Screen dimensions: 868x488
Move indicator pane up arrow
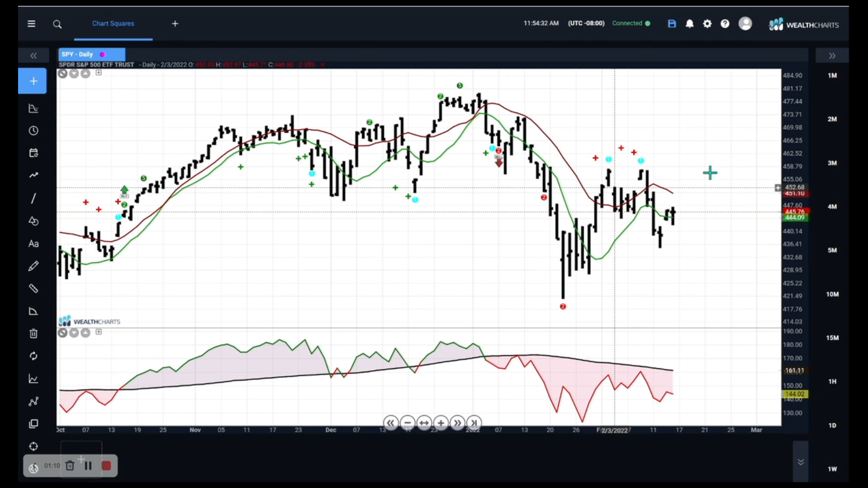pos(85,333)
